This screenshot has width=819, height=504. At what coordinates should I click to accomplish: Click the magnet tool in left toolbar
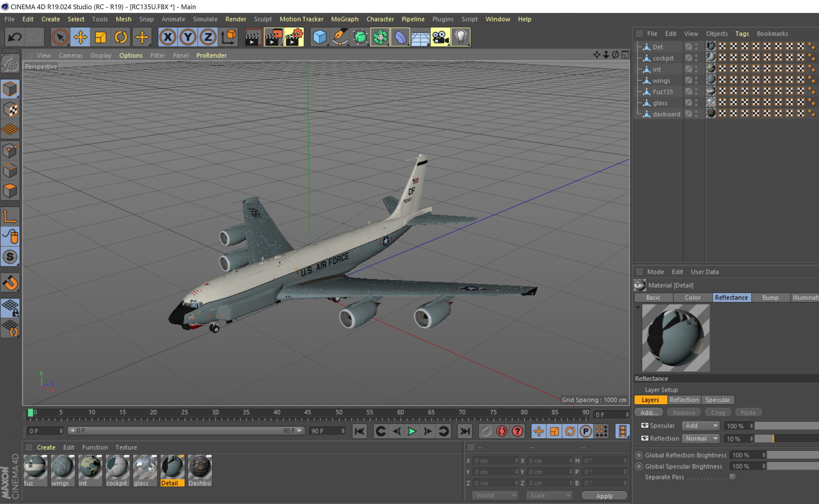pos(10,283)
